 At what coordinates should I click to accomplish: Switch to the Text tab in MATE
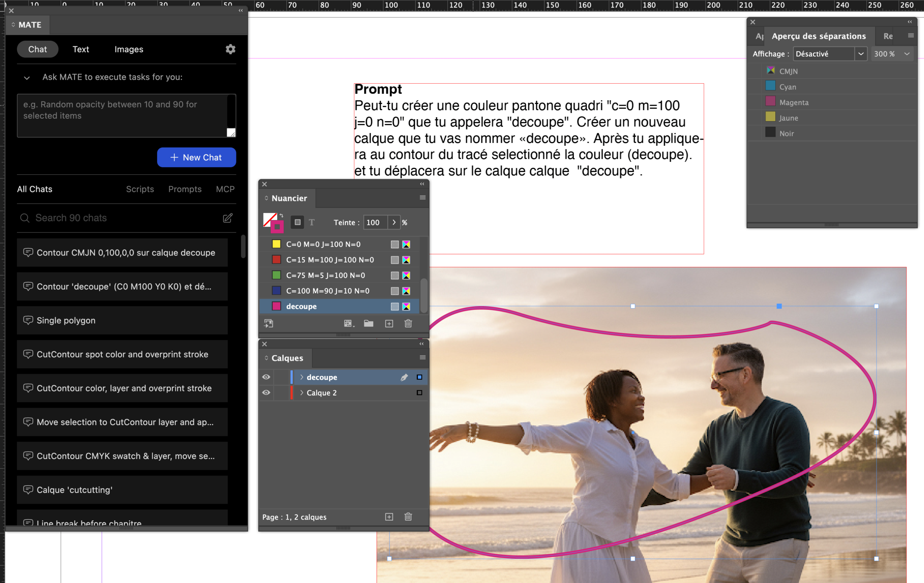(80, 49)
